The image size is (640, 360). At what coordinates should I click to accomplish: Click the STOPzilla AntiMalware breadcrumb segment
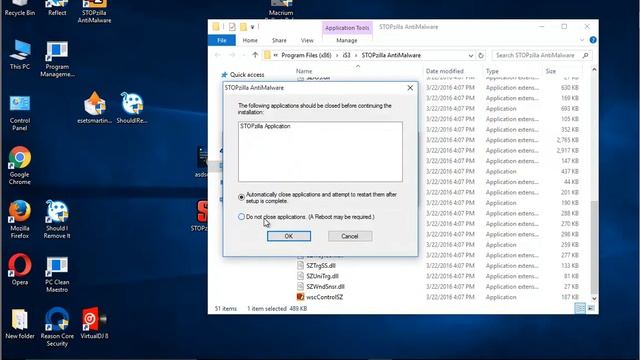pos(391,55)
